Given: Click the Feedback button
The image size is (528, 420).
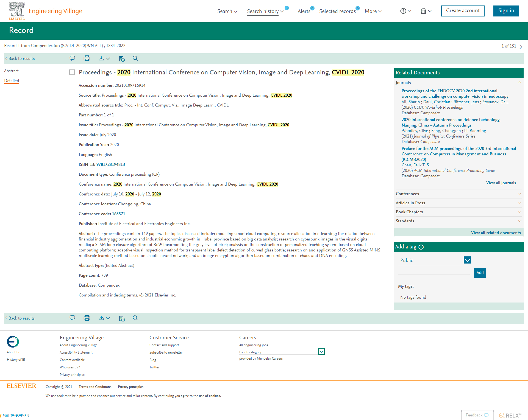Looking at the screenshot, I should (477, 415).
